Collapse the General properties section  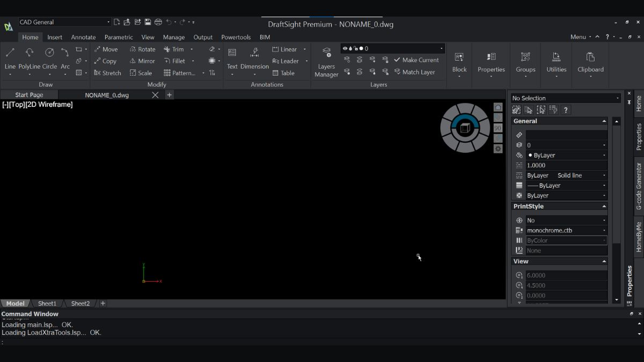tap(604, 121)
